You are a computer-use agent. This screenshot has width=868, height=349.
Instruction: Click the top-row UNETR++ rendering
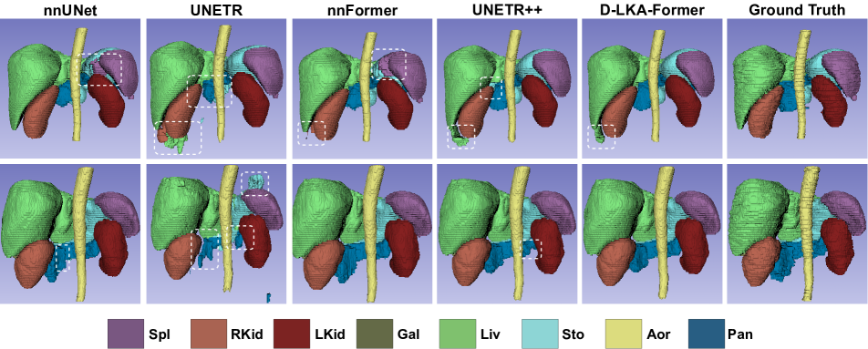(507, 88)
